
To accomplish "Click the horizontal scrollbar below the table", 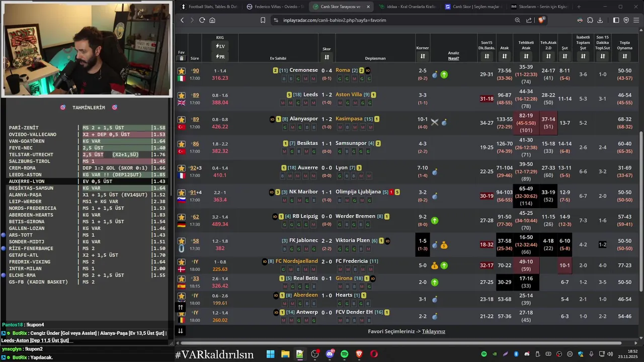I will tap(400, 343).
